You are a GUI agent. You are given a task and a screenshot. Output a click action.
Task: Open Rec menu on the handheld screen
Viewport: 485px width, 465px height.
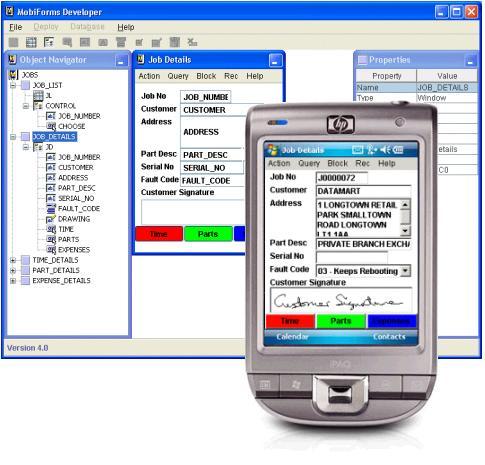click(362, 163)
